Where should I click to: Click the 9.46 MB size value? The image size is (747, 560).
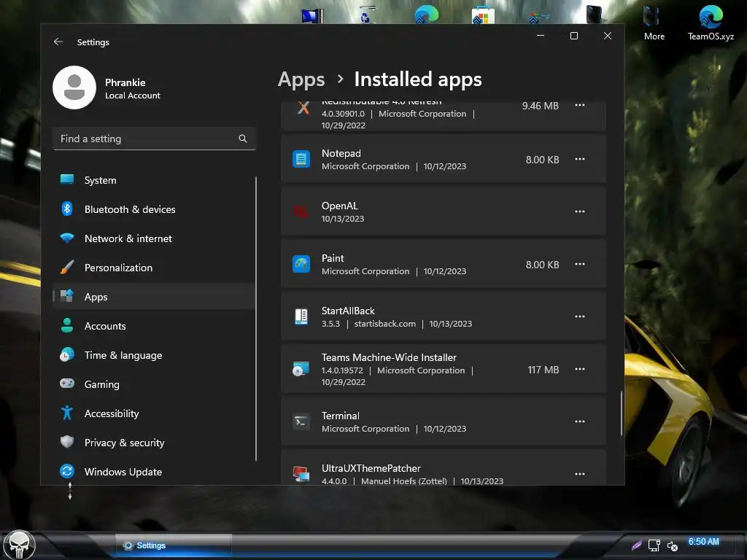[541, 106]
